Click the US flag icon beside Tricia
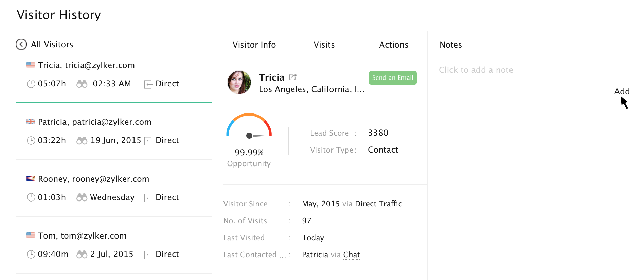This screenshot has height=280, width=644. point(31,65)
